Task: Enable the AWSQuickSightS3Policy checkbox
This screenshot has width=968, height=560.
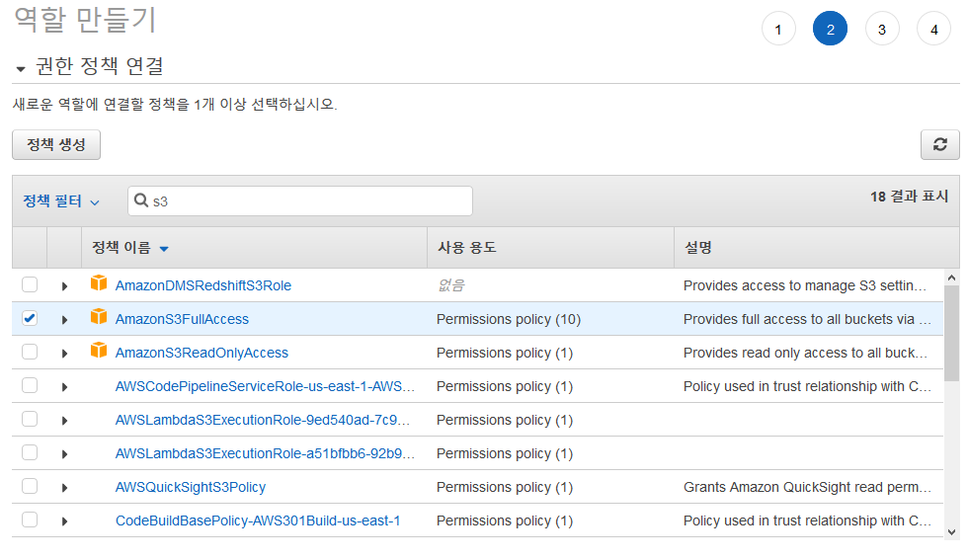Action: point(30,486)
